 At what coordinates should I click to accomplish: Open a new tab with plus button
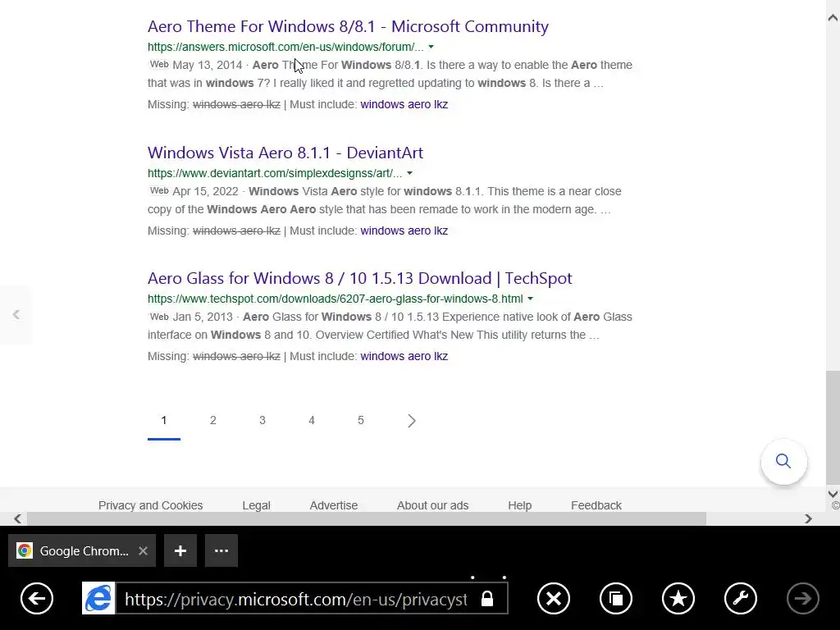(180, 550)
